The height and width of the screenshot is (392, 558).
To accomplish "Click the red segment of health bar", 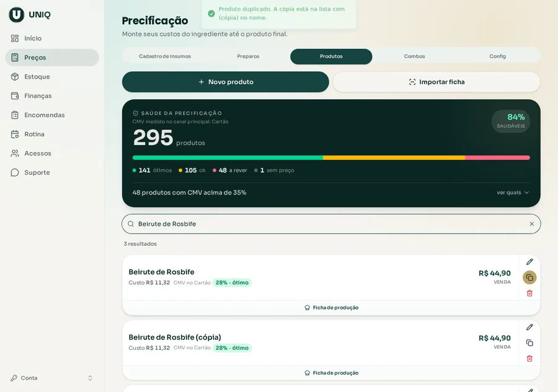I will [x=497, y=158].
